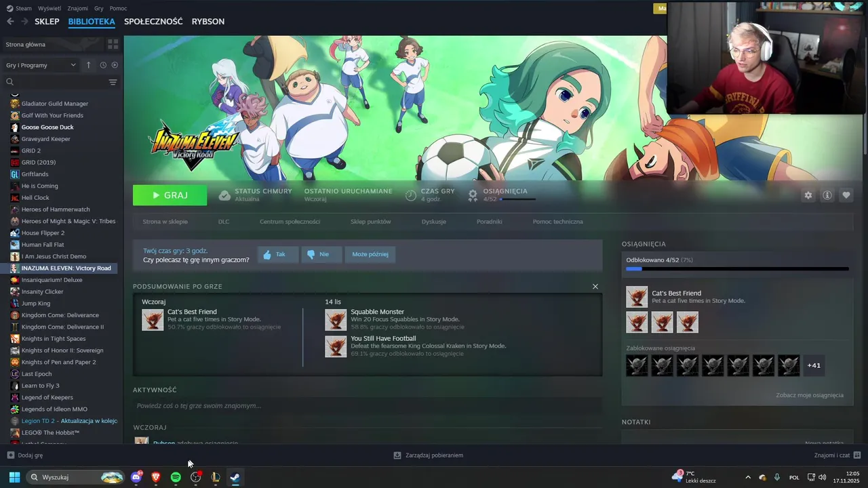Open the library advanced filter icon
This screenshot has height=488, width=868.
pos(113,82)
